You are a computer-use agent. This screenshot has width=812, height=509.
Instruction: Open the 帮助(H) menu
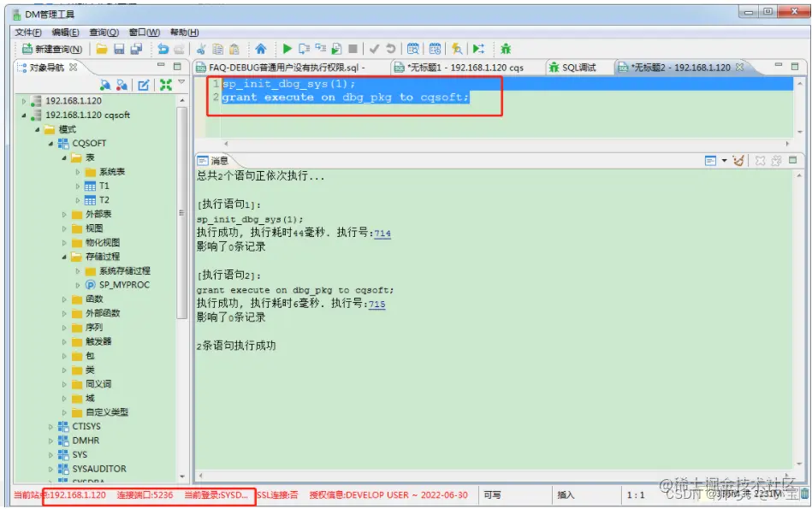184,33
